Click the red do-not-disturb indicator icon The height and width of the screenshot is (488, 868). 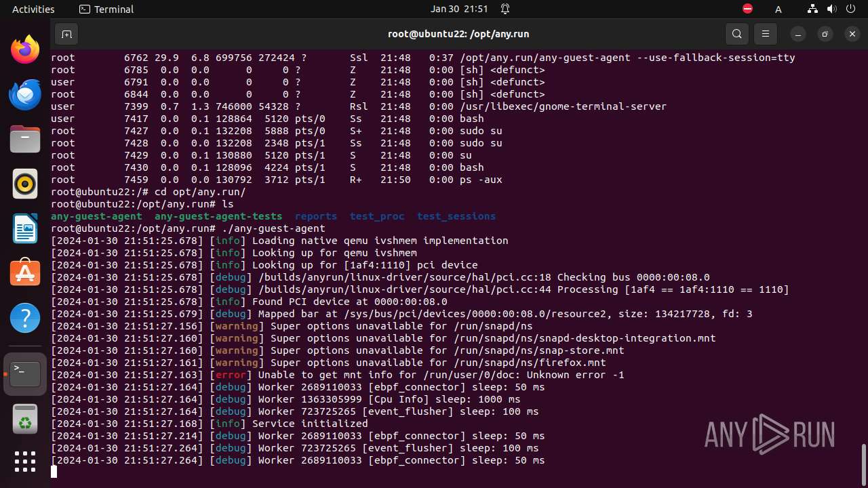click(747, 9)
